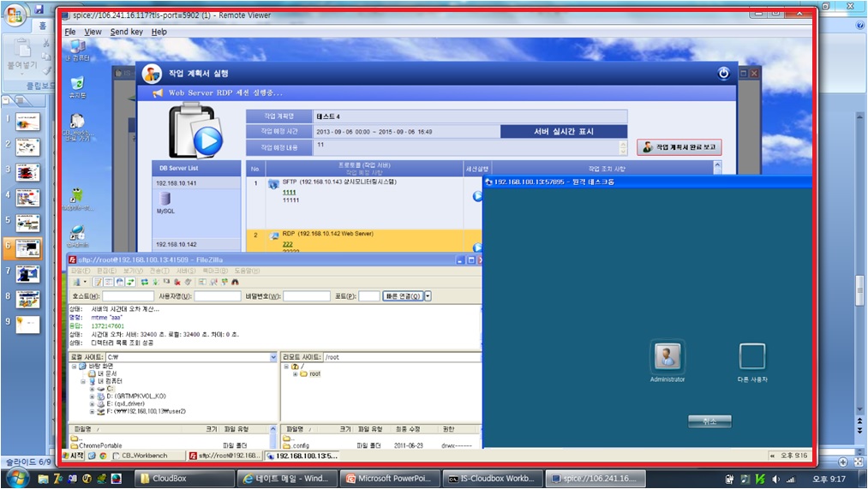
Task: Expand the D: drive tree node
Action: pos(93,397)
